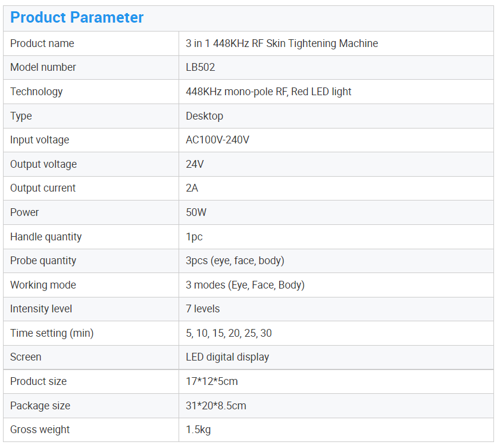Click the Output voltage label

[x=43, y=164]
